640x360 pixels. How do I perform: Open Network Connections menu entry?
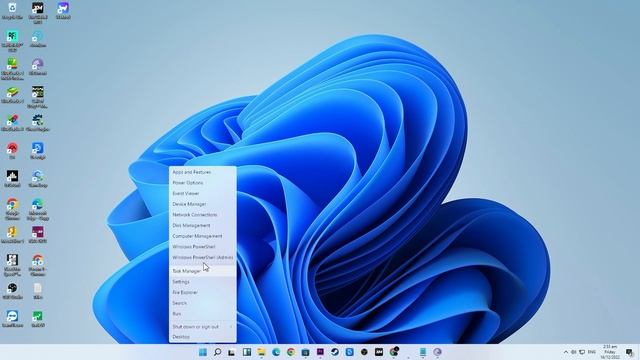[x=202, y=215]
